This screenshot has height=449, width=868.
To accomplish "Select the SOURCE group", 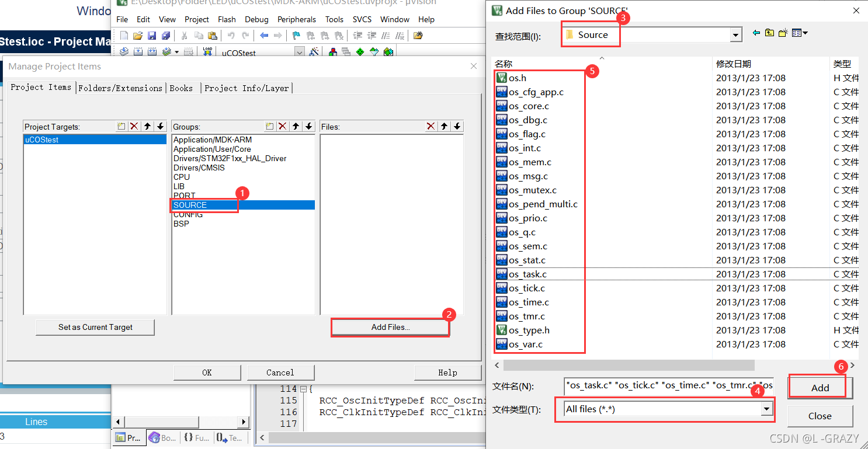I will [x=244, y=205].
